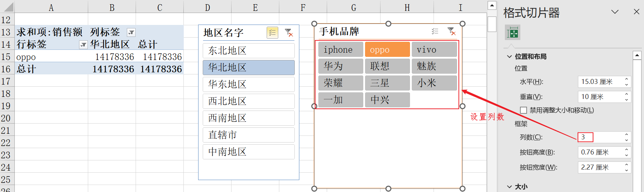Click the 按钮宽度(W) field
Viewport: 644px width, 192px height.
tap(600, 167)
